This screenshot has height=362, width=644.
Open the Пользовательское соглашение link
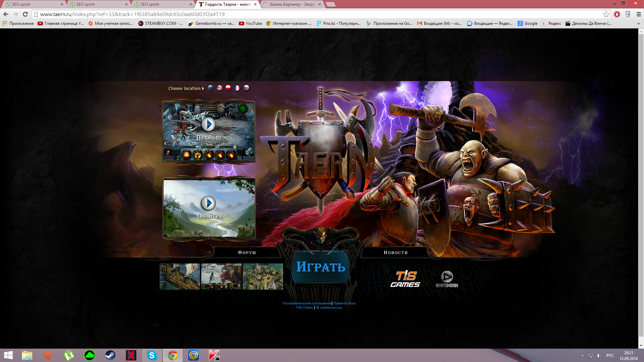coord(307,303)
